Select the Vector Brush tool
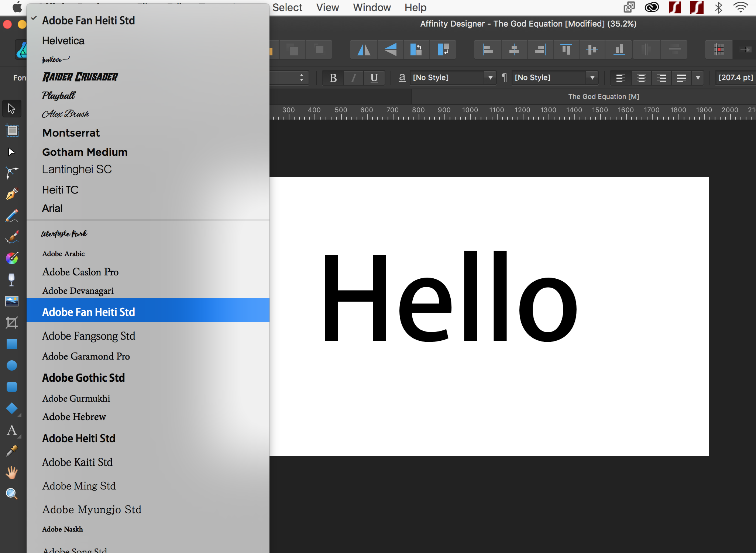The height and width of the screenshot is (553, 756). coord(12,237)
